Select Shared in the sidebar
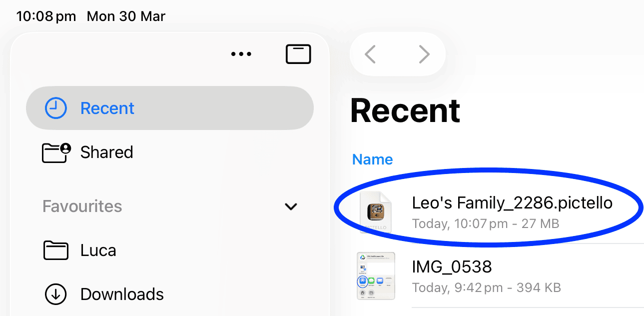This screenshot has height=316, width=644. 106,152
